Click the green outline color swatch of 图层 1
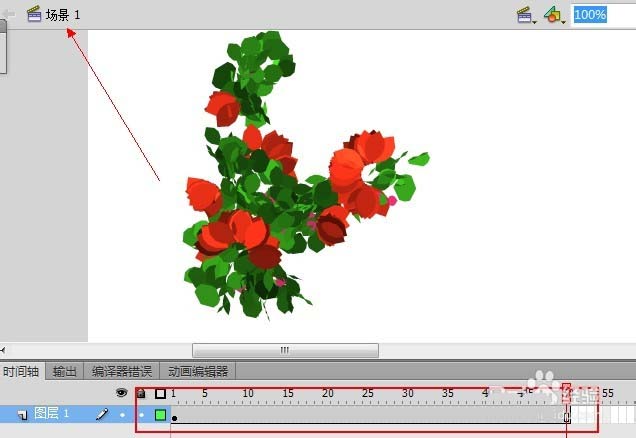636x438 pixels. coord(160,414)
